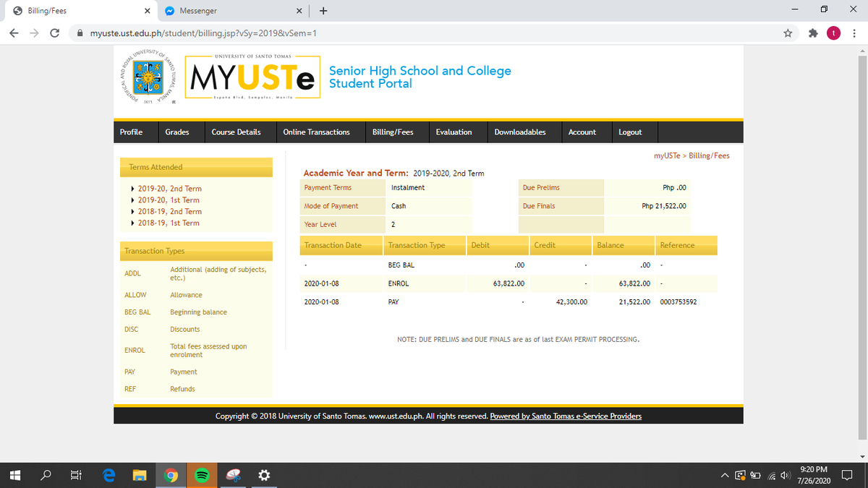Click the UST university seal logo
The image size is (868, 488).
pyautogui.click(x=149, y=78)
